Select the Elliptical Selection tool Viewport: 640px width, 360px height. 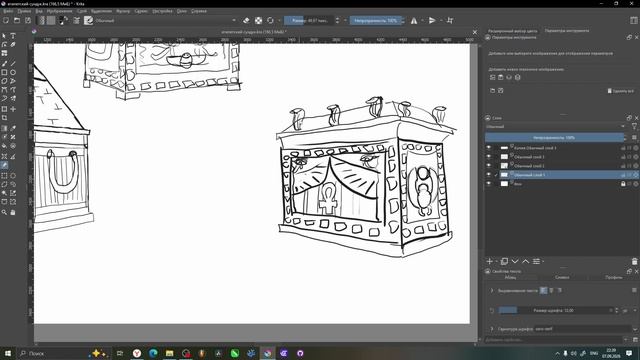[13, 176]
